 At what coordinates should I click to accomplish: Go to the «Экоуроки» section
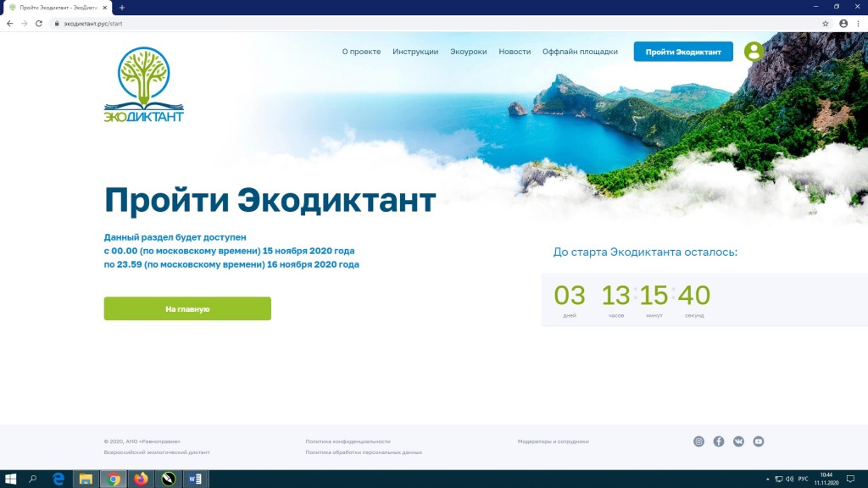click(468, 52)
